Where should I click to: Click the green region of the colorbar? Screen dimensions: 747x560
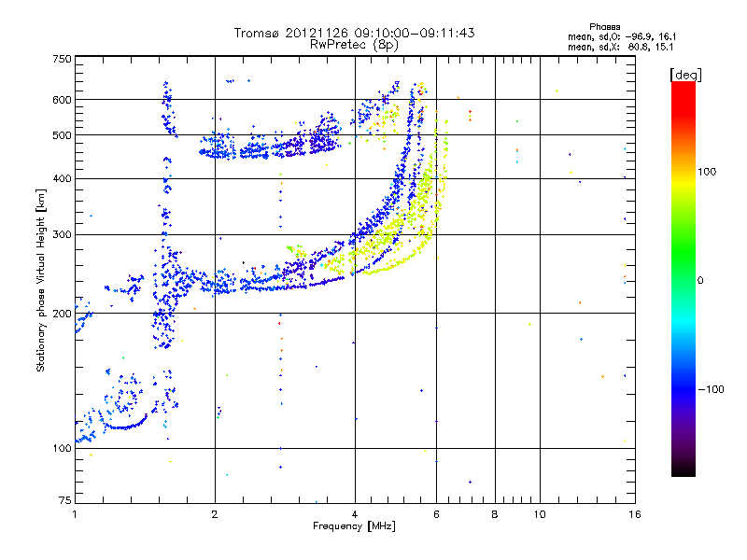coord(684,252)
